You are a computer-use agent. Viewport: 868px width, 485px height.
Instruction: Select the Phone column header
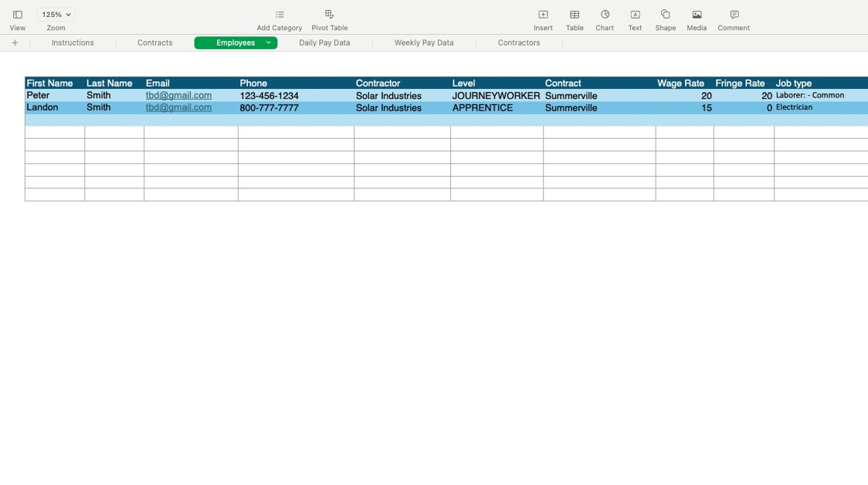tap(296, 83)
